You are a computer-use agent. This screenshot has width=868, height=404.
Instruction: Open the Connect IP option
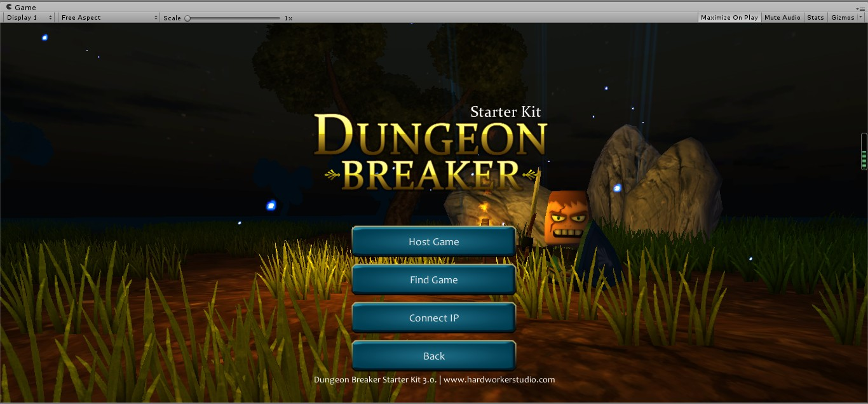[433, 318]
